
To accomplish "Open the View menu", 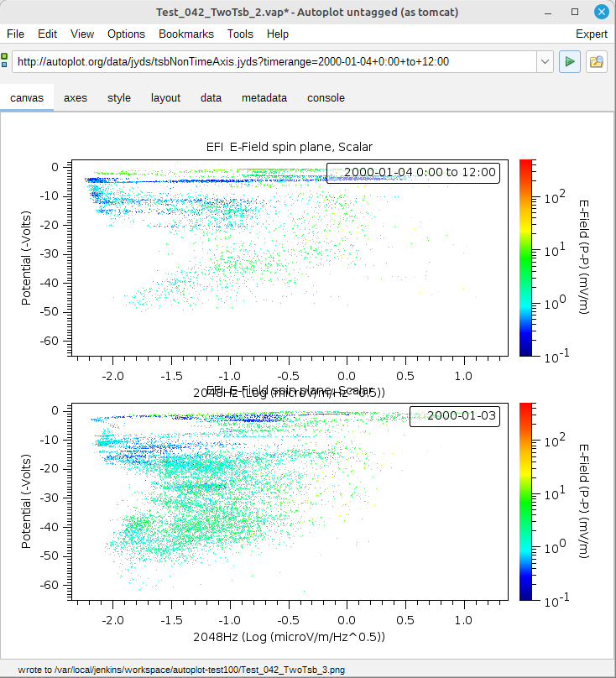I will 82,34.
